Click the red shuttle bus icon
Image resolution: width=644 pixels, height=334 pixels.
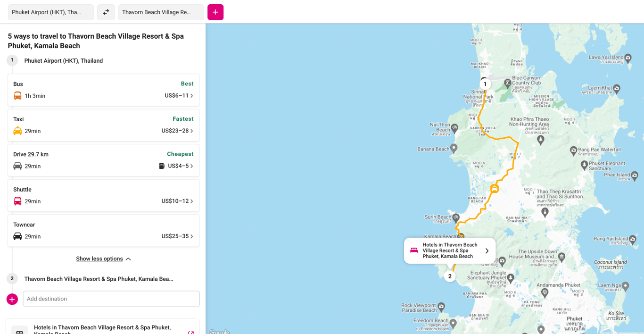pyautogui.click(x=17, y=201)
